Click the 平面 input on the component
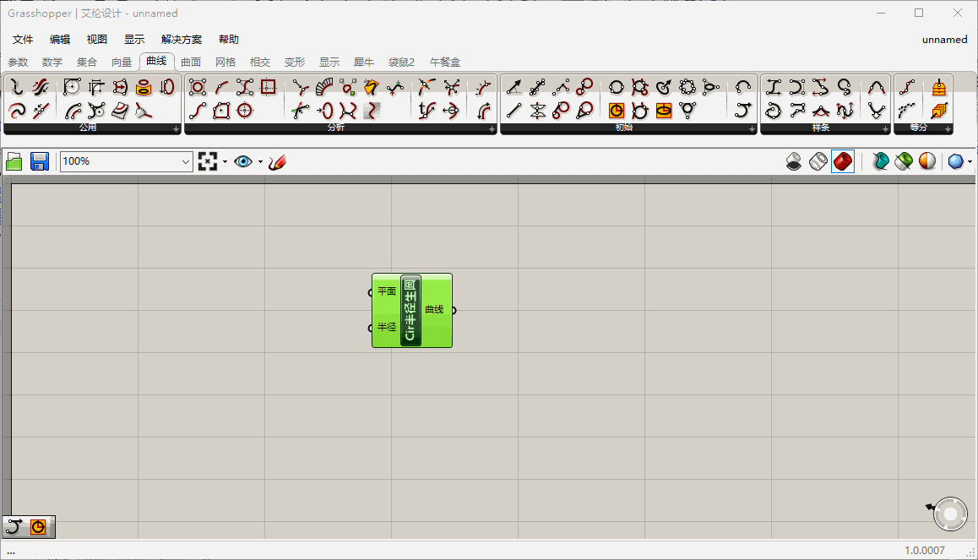 coord(386,292)
